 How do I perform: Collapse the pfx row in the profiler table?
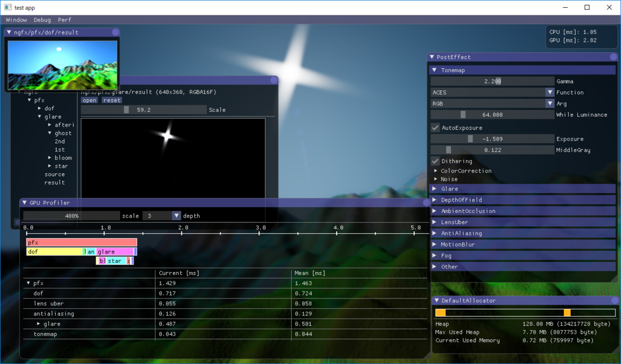28,283
